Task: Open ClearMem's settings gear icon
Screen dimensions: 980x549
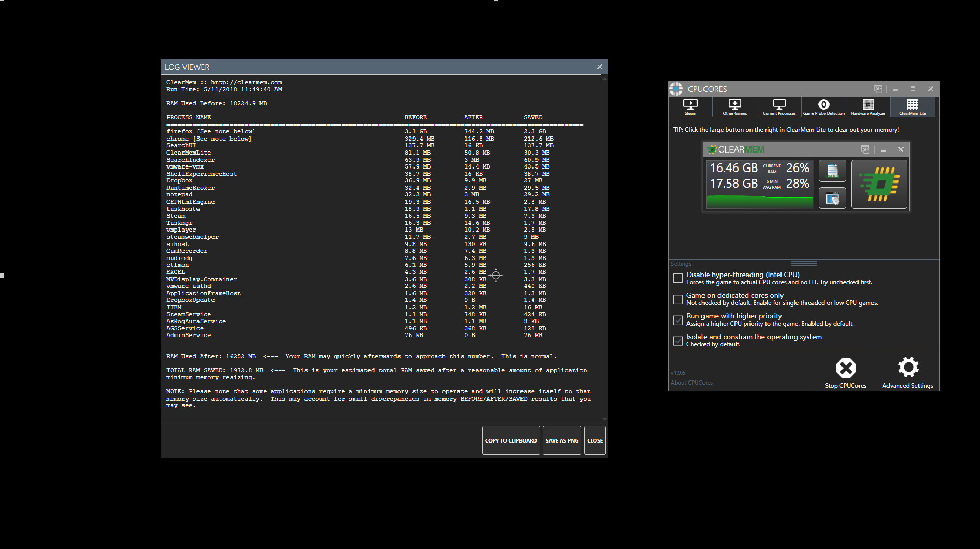Action: click(832, 198)
